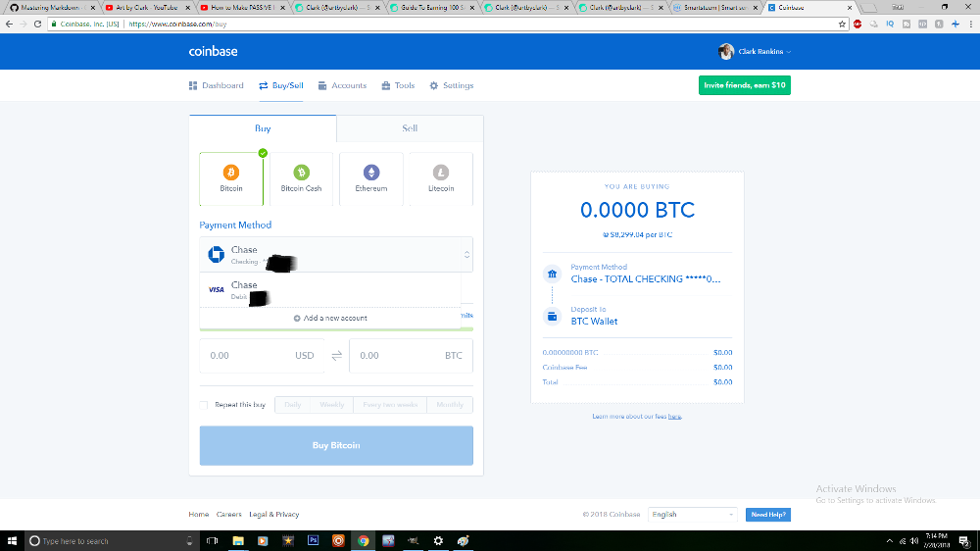
Task: Click the swap arrows between USD and BTC
Action: coord(337,356)
